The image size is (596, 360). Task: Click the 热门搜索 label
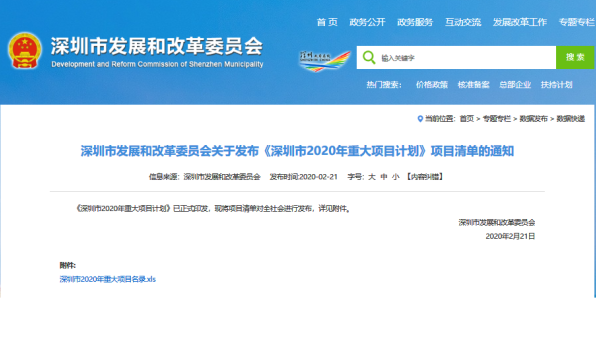tap(384, 85)
